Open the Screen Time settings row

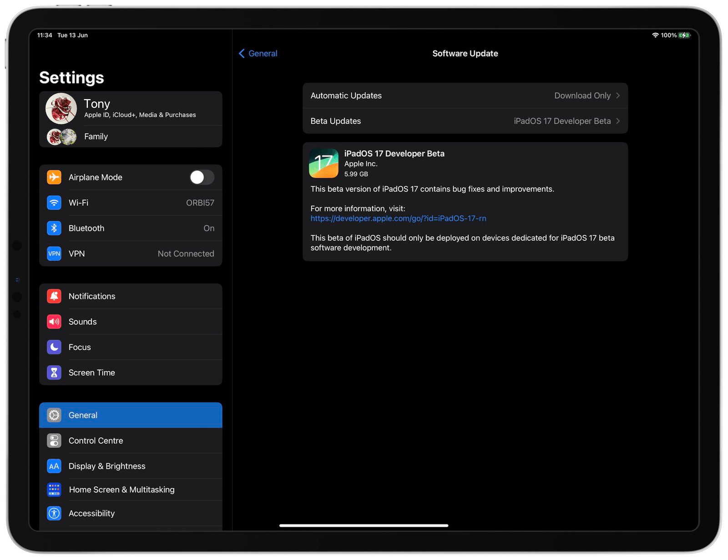click(131, 373)
